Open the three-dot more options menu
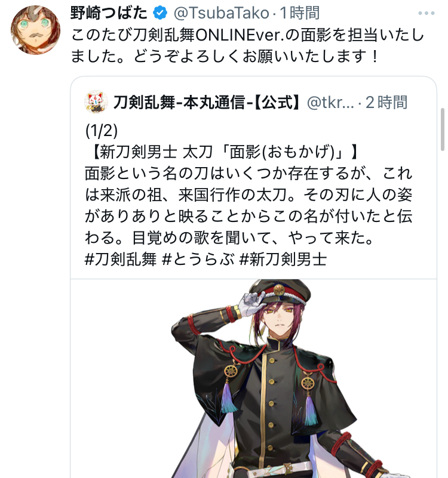Image resolution: width=448 pixels, height=478 pixels. coord(426,13)
